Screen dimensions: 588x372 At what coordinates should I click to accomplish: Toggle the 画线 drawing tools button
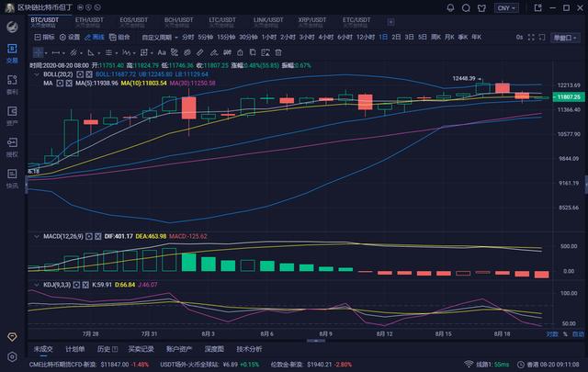coord(94,37)
